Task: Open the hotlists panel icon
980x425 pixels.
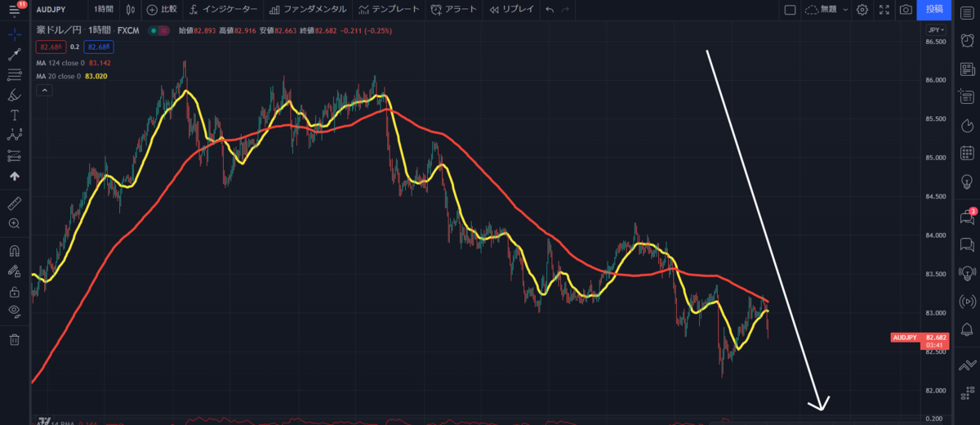Action: click(967, 126)
